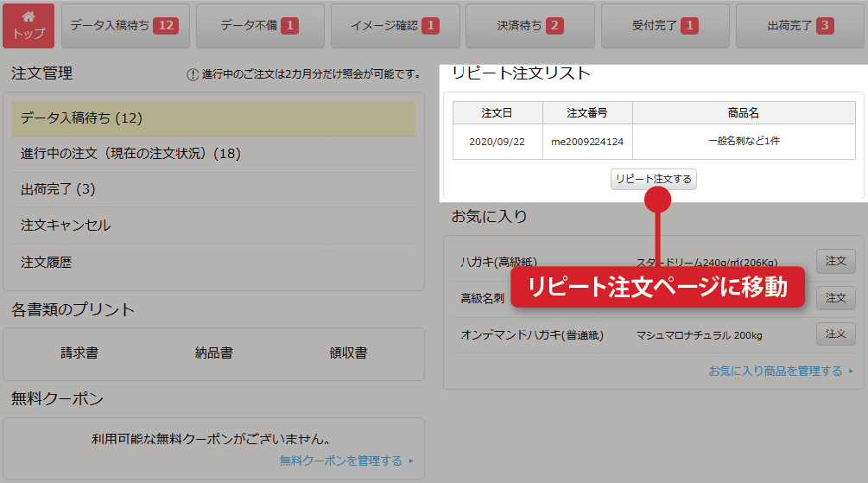This screenshot has height=483, width=868.
Task: Click order date 2020/09/22 cell
Action: point(497,142)
